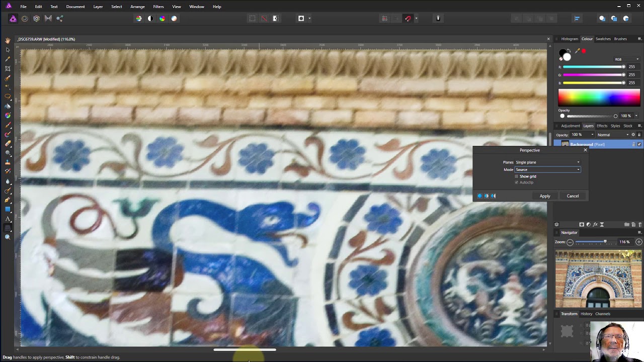Viewport: 644px width, 362px height.
Task: Open Quick Mask options dropdown arrow
Action: [309, 19]
